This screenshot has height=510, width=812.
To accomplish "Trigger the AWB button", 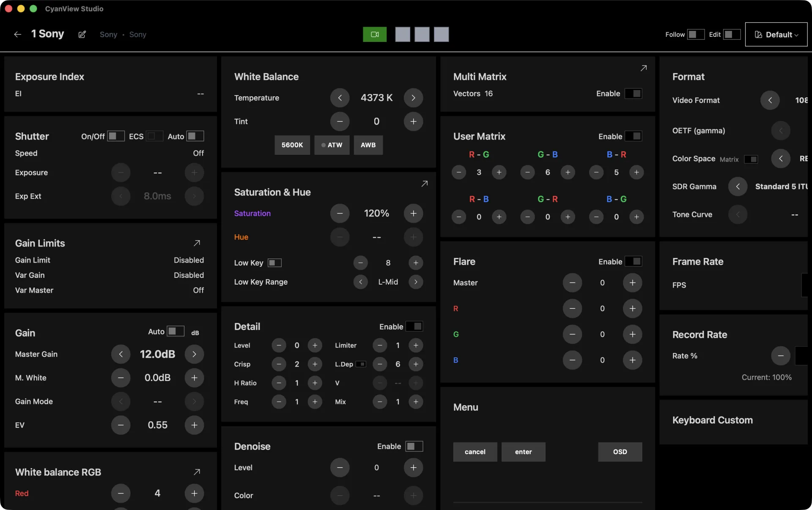I will tap(368, 145).
